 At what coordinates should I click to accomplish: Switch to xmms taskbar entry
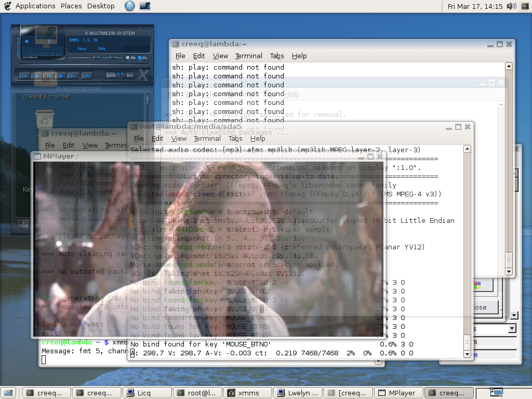pyautogui.click(x=247, y=393)
